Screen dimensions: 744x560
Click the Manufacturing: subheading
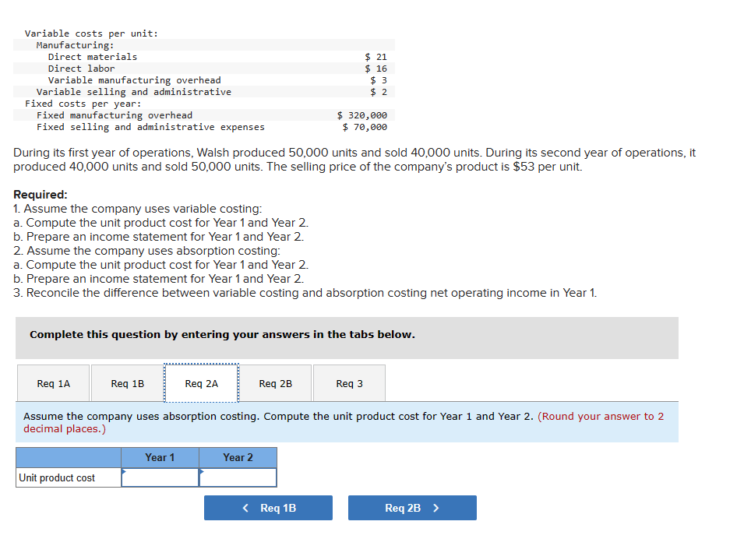[76, 45]
